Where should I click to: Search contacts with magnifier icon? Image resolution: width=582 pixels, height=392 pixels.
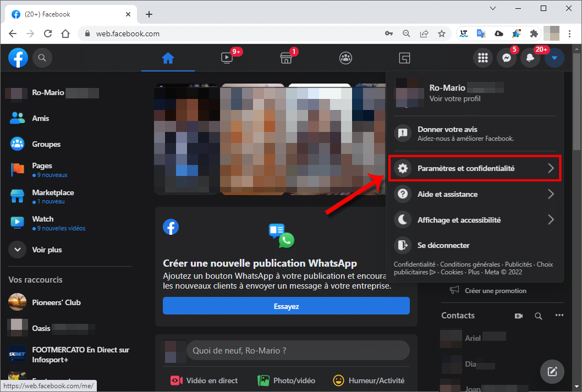pyautogui.click(x=538, y=316)
